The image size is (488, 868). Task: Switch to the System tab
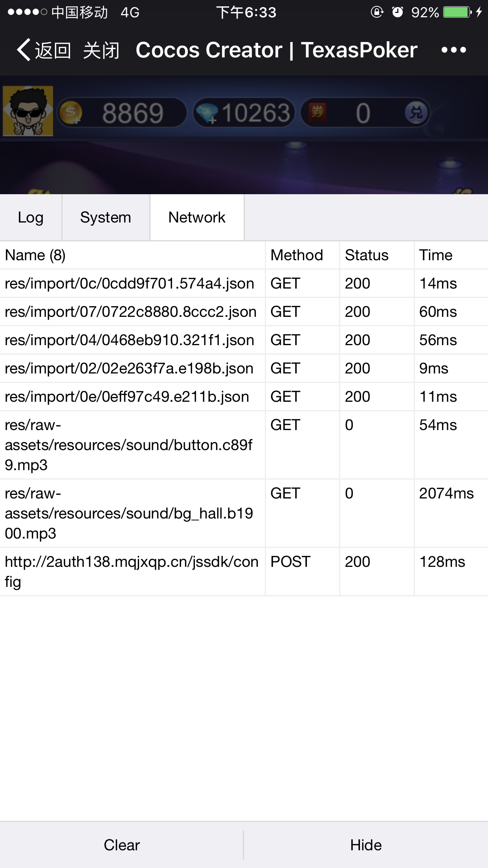point(106,217)
